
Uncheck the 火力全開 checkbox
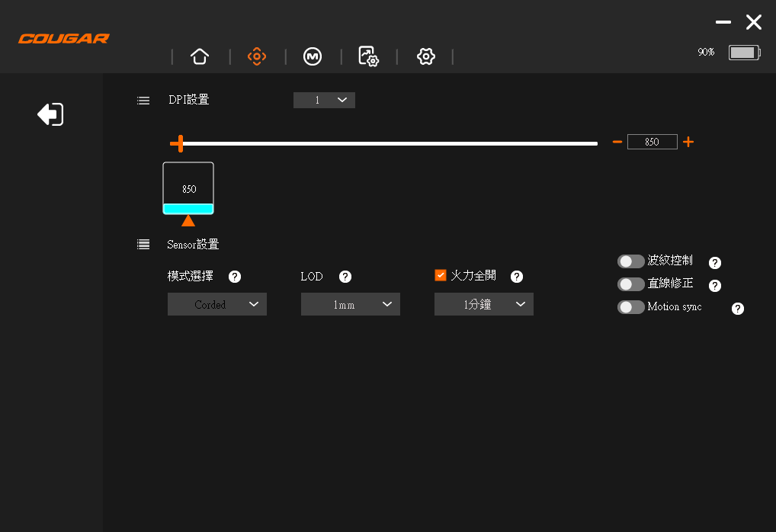tap(441, 275)
